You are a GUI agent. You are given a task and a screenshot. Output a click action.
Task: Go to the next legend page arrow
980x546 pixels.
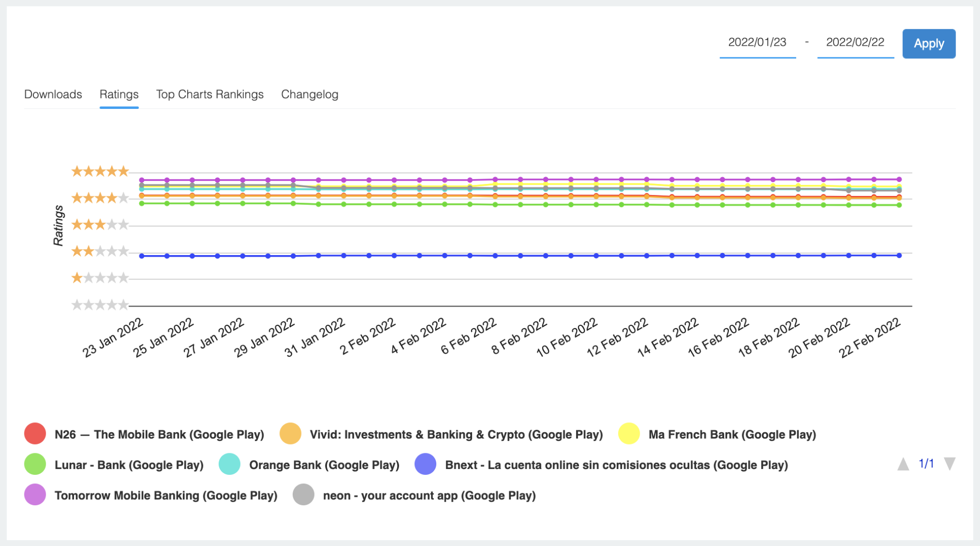pyautogui.click(x=950, y=464)
